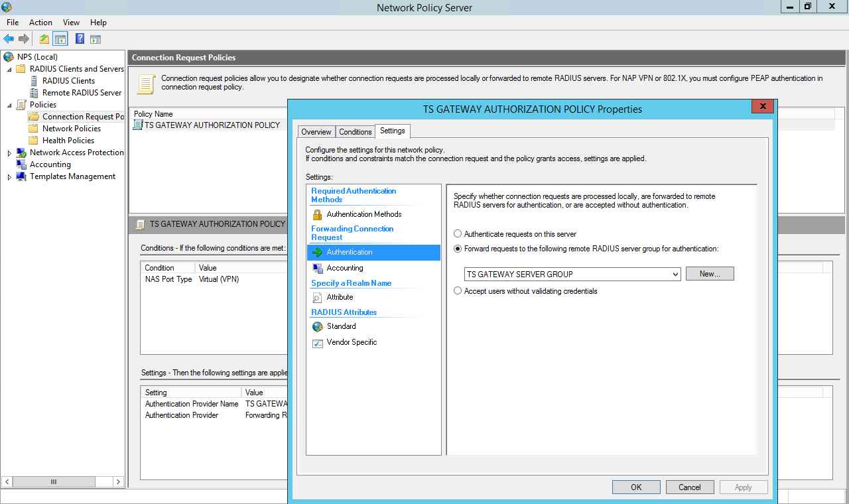Open the Action menu
This screenshot has height=504, width=849.
40,23
